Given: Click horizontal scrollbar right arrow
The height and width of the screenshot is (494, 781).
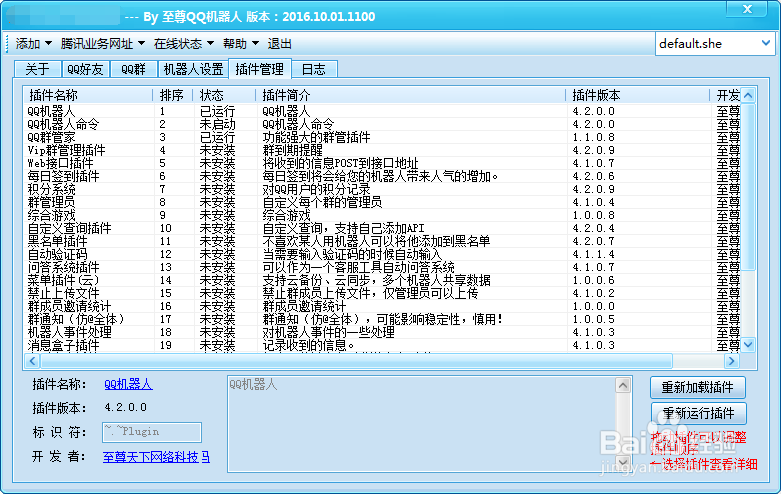Looking at the screenshot, I should point(731,361).
